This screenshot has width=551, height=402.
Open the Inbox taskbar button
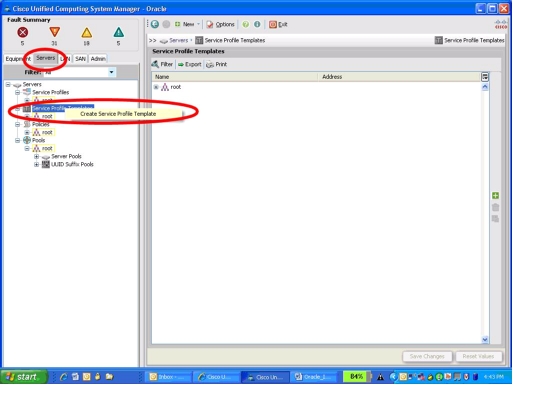(x=168, y=377)
